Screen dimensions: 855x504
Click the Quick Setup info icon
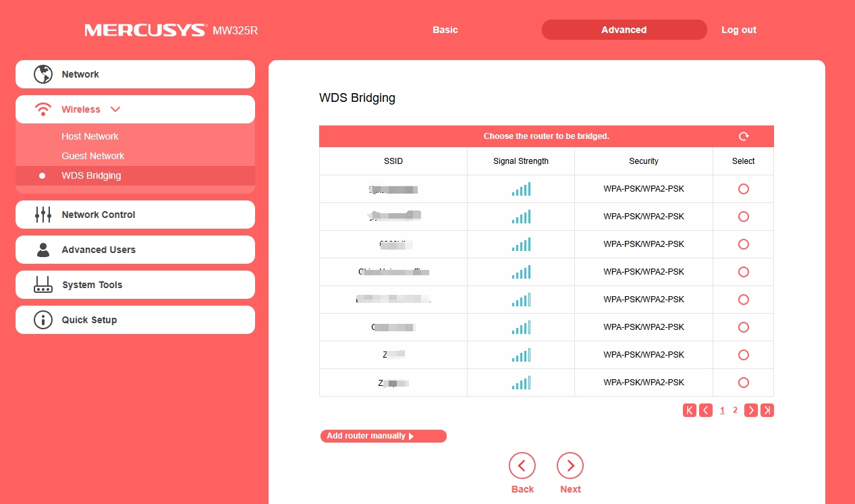pos(43,320)
